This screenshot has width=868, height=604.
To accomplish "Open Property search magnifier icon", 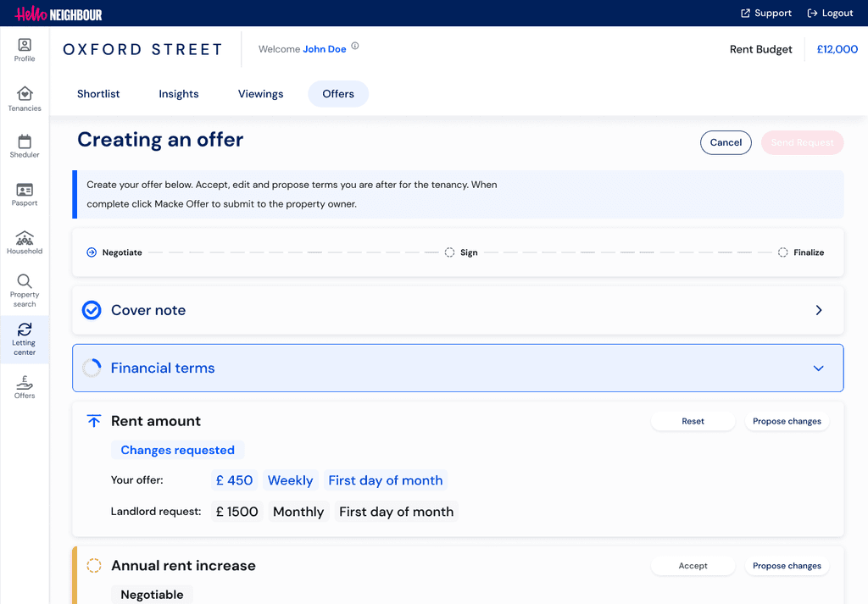I will coord(25,281).
